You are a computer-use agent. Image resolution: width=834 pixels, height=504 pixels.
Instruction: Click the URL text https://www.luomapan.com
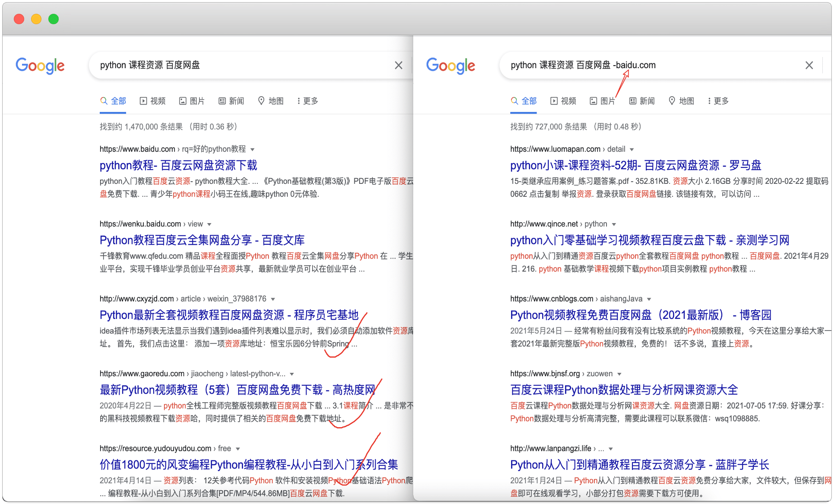tap(555, 149)
